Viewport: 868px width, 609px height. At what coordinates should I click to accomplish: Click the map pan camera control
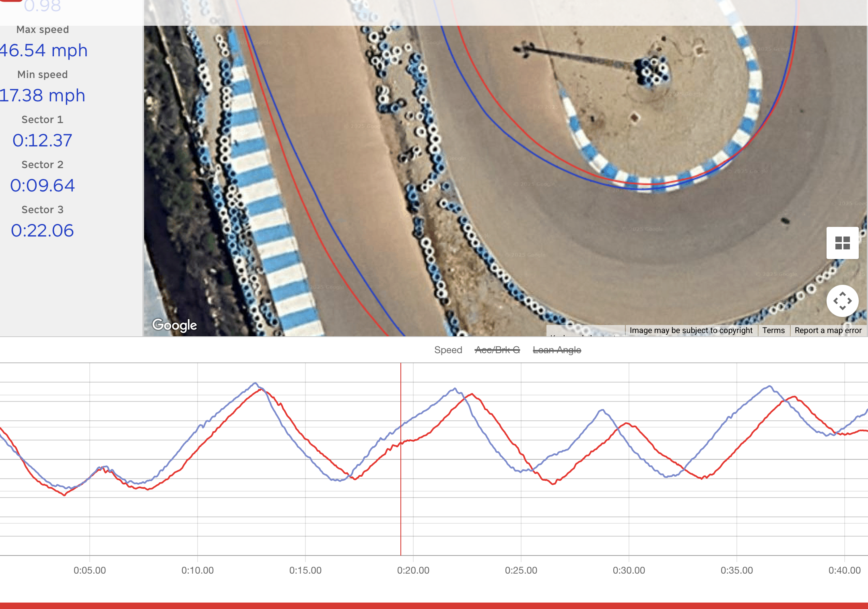(x=842, y=301)
